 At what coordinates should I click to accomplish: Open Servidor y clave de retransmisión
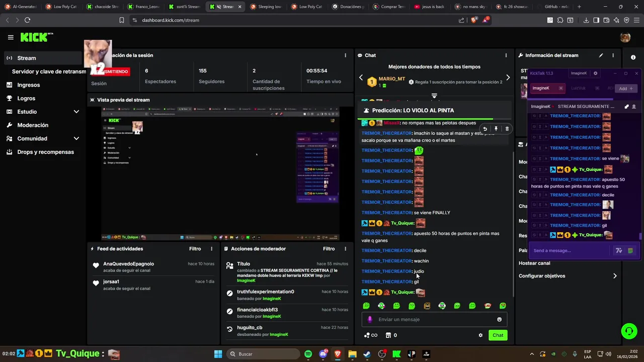click(x=49, y=71)
